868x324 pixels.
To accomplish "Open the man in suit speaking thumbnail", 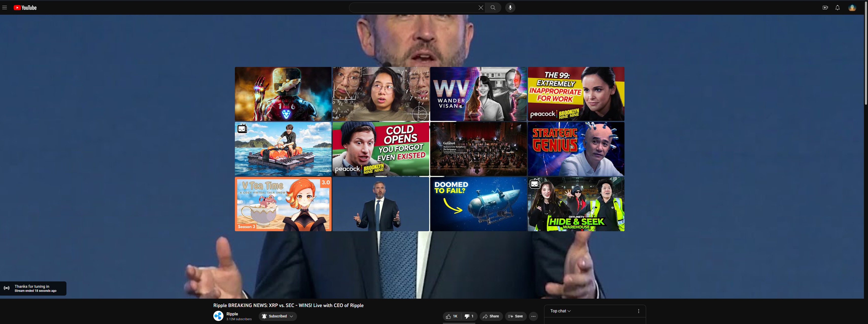I will [381, 204].
